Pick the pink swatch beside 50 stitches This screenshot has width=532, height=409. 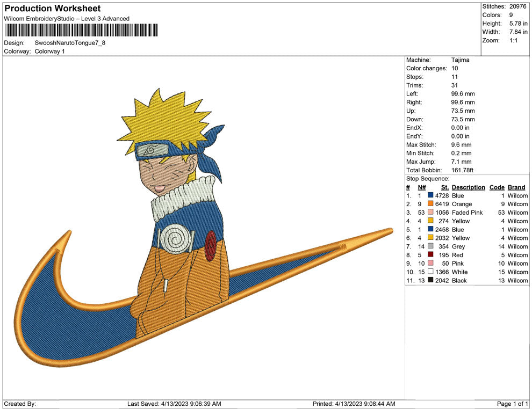430,263
